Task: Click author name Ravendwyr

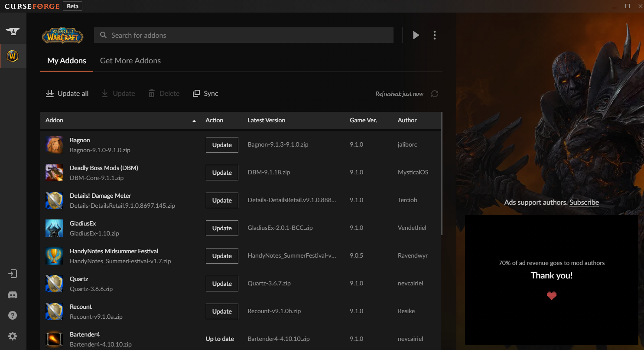Action: [x=413, y=255]
